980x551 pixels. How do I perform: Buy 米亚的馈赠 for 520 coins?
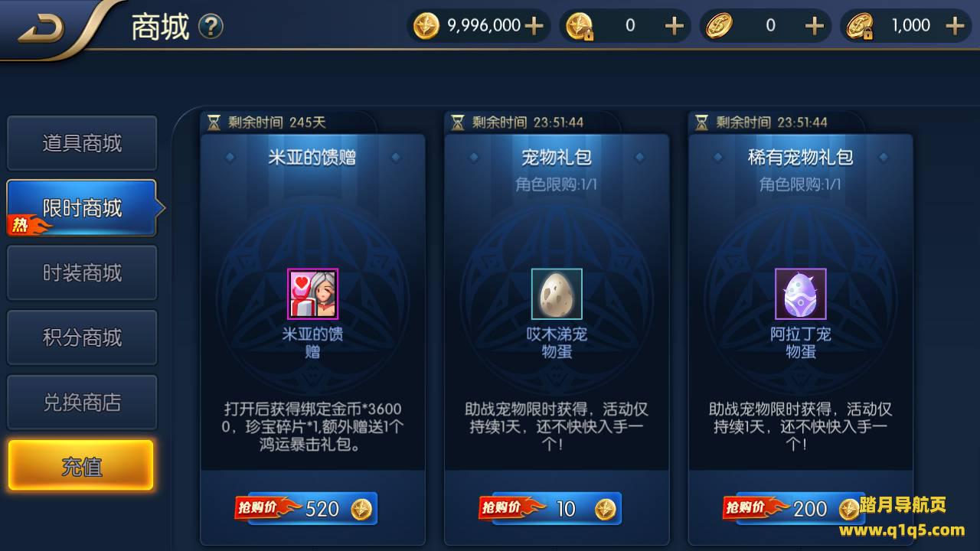click(306, 508)
